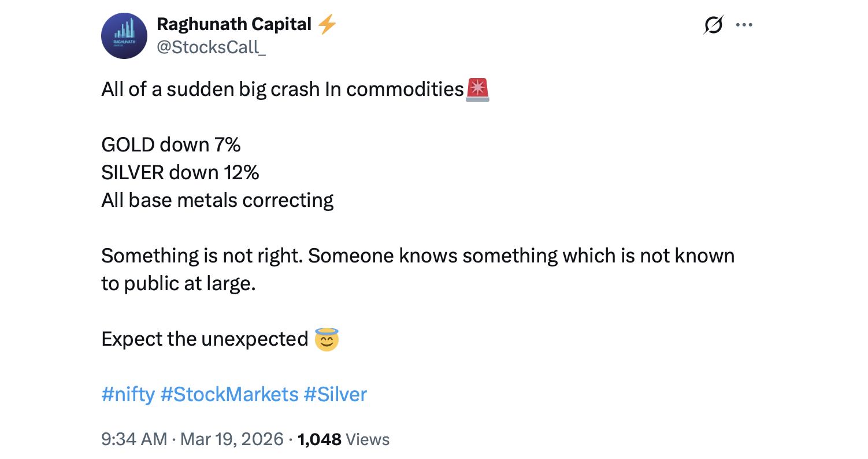Click the "SILVER down 12%" line
Image resolution: width=868 pixels, height=459 pixels.
click(180, 172)
